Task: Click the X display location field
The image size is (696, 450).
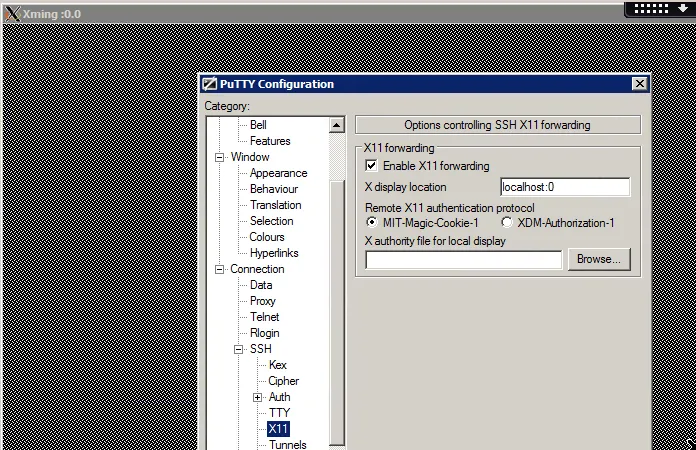Action: click(565, 187)
